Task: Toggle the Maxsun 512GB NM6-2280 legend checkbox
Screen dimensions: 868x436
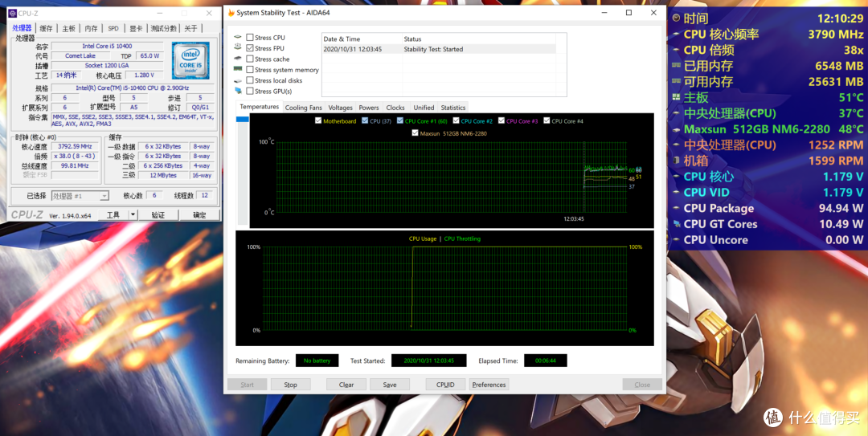Action: point(416,132)
